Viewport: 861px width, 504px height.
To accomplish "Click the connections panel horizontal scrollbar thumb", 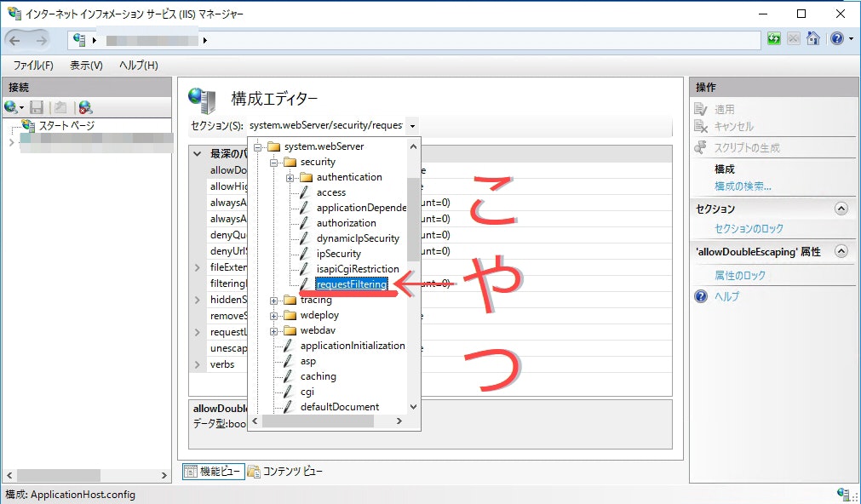I will coord(58,475).
